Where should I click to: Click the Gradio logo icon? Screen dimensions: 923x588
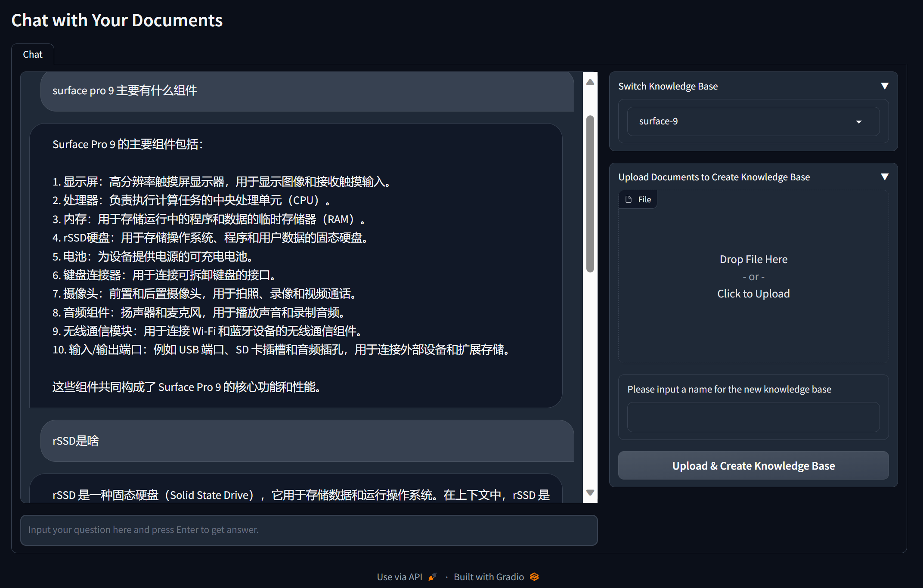pos(534,577)
